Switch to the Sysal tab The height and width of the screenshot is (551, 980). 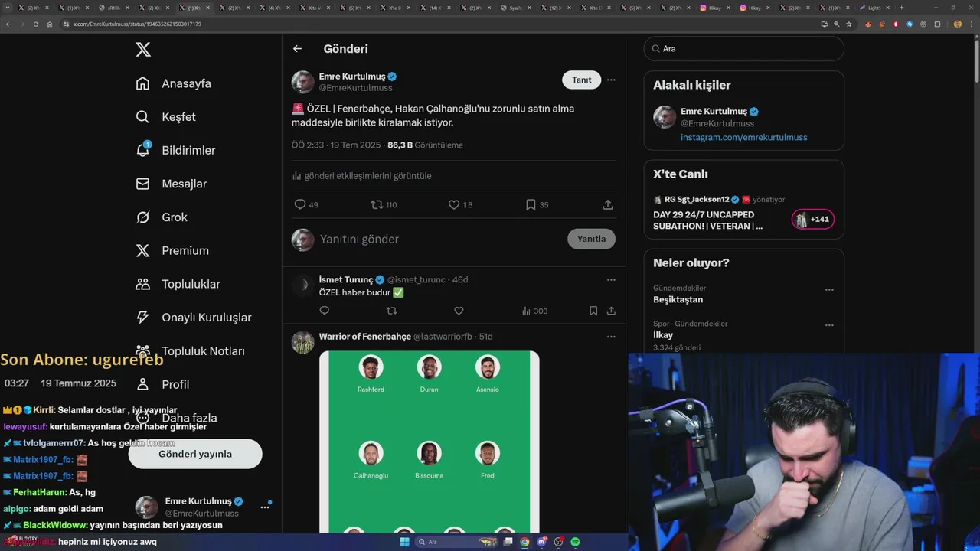[518, 8]
